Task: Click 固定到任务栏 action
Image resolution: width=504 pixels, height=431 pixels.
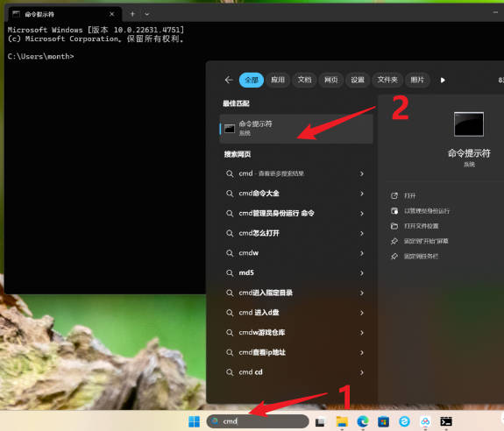Action: tap(414, 257)
